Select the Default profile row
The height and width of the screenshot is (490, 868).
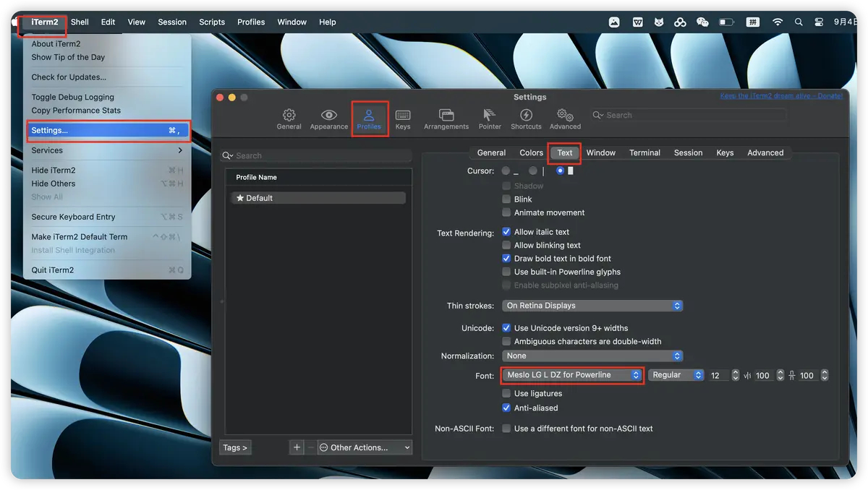(318, 198)
